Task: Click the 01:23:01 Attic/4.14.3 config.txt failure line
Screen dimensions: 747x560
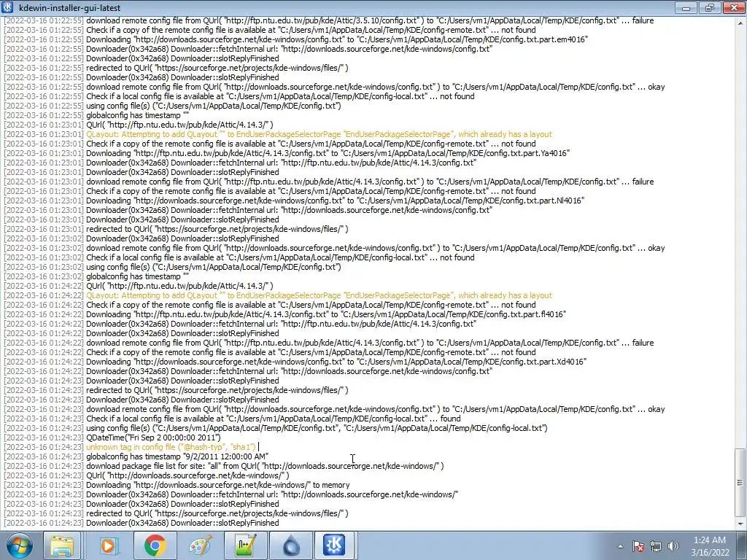Action: [329, 182]
